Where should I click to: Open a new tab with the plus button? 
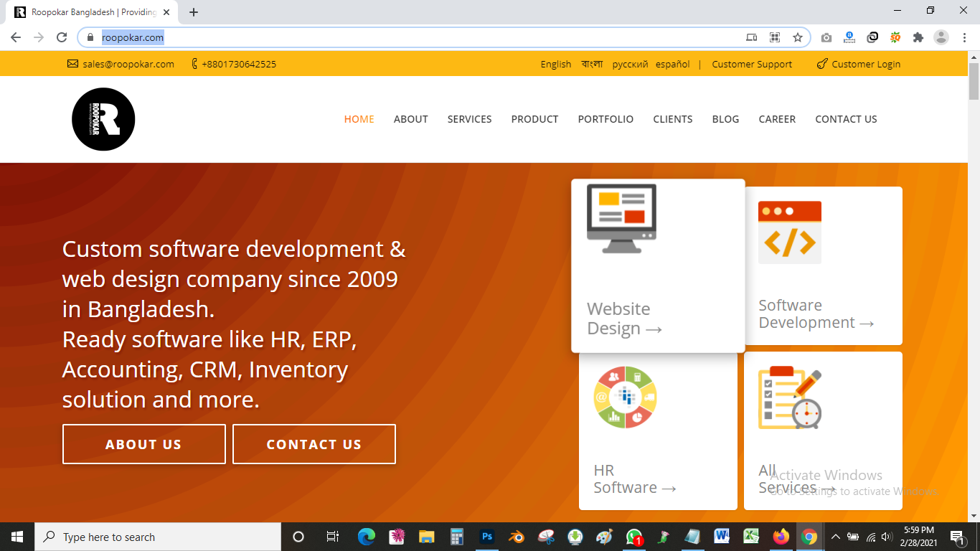[194, 12]
